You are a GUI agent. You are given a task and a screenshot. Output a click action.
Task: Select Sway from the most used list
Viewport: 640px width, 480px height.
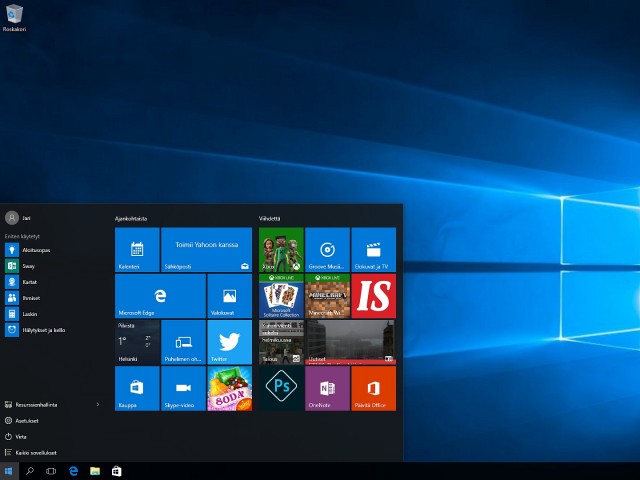pyautogui.click(x=30, y=266)
